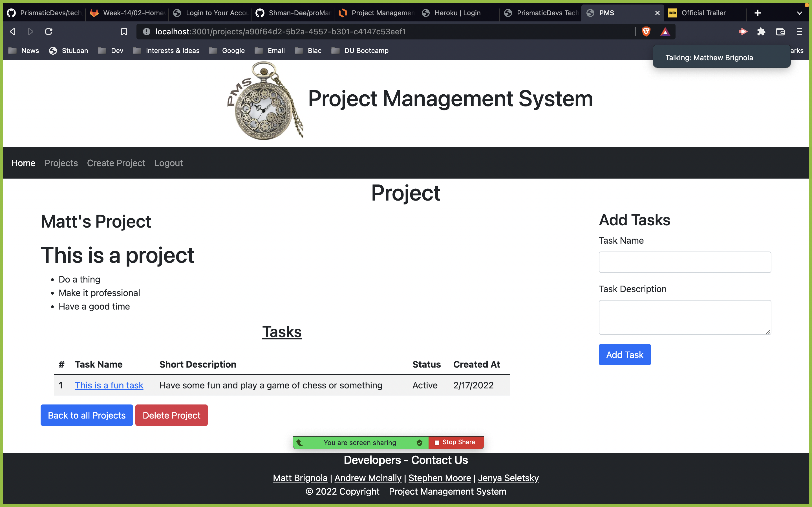Open the Brave Wallet icon
This screenshot has width=812, height=507.
pyautogui.click(x=780, y=32)
